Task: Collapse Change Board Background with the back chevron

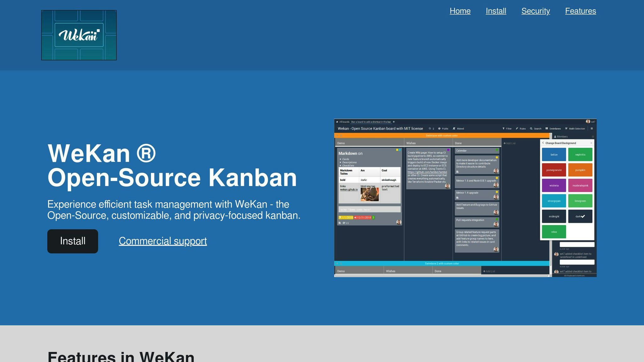Action: [x=543, y=143]
